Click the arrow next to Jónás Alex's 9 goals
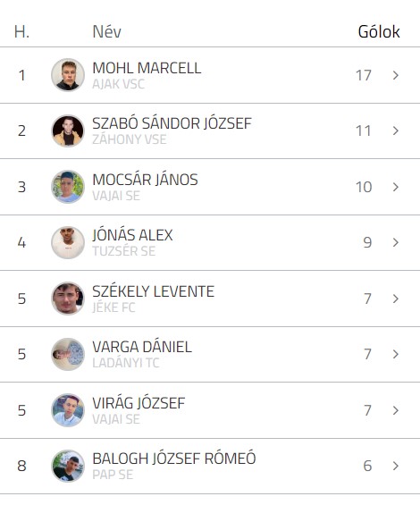The width and height of the screenshot is (420, 505). (396, 242)
